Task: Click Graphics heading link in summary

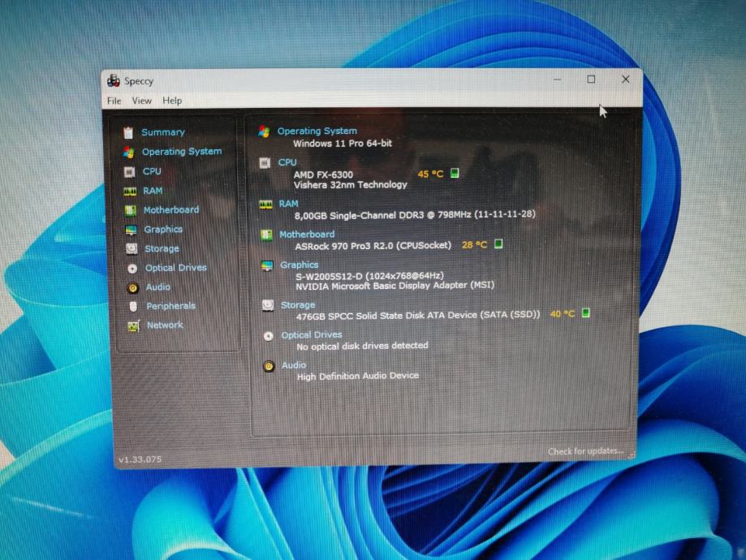Action: coord(299,265)
